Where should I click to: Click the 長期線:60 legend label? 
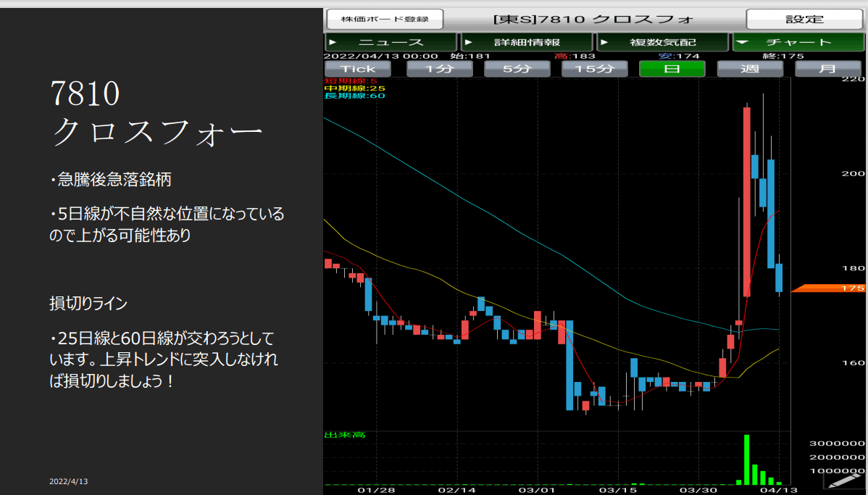click(x=354, y=95)
